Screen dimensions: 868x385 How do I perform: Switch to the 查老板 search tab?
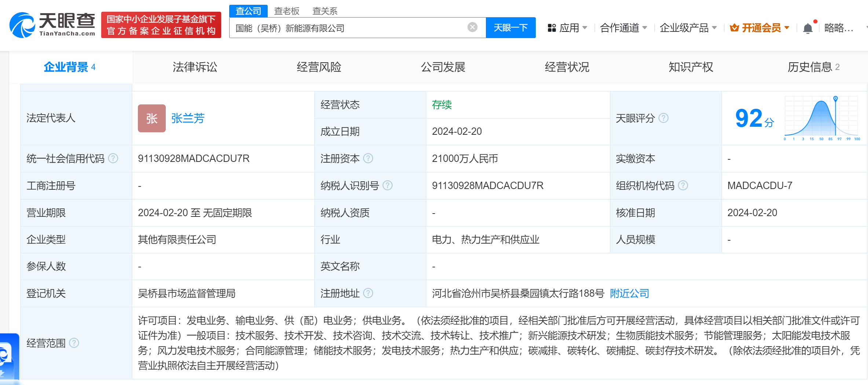coord(286,11)
